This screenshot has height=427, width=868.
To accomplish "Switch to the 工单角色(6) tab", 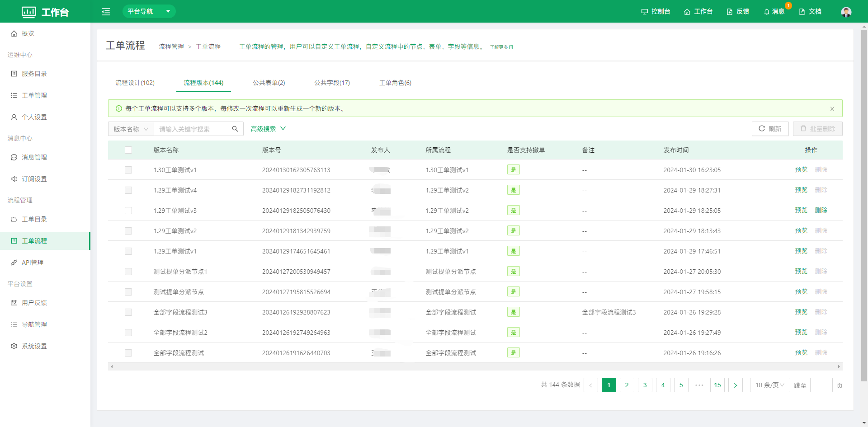I will click(395, 83).
